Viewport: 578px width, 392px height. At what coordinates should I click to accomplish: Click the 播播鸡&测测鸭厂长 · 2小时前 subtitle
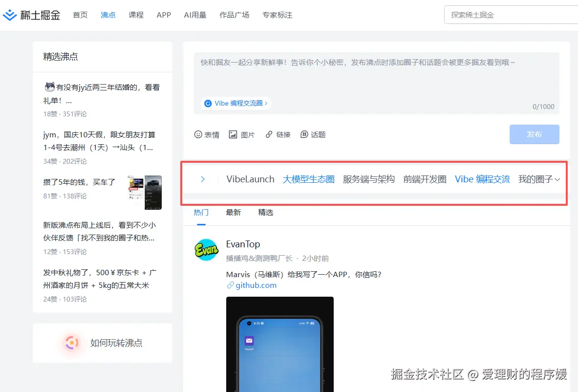point(277,259)
